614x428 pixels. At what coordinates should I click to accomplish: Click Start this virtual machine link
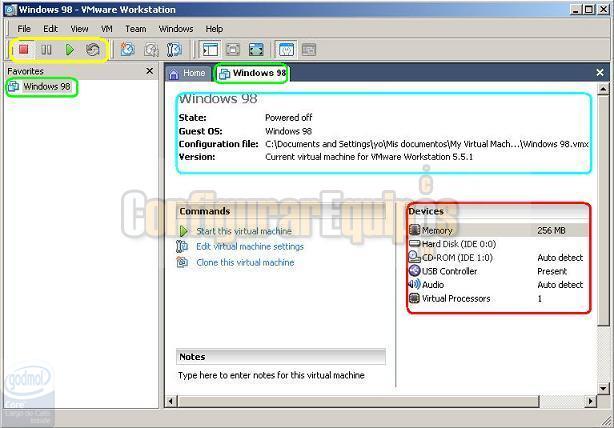(244, 231)
